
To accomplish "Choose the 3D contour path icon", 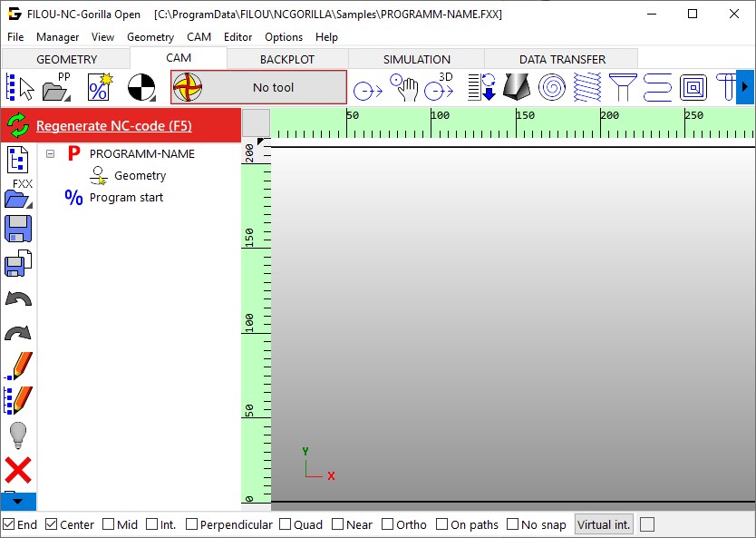I will 440,87.
